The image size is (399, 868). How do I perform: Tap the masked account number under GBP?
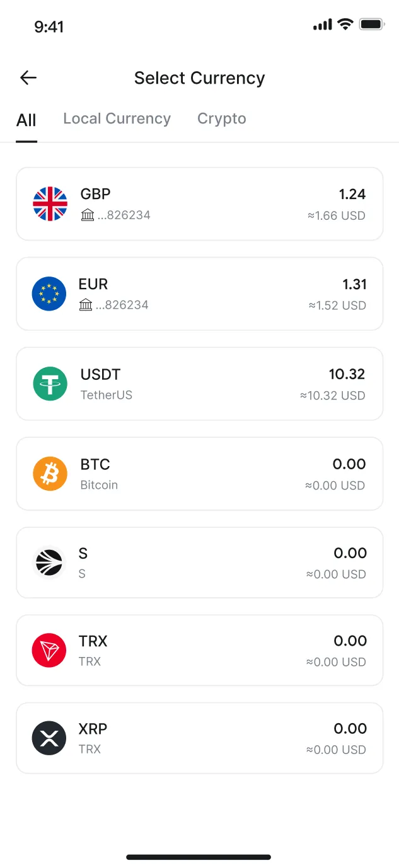pyautogui.click(x=123, y=215)
